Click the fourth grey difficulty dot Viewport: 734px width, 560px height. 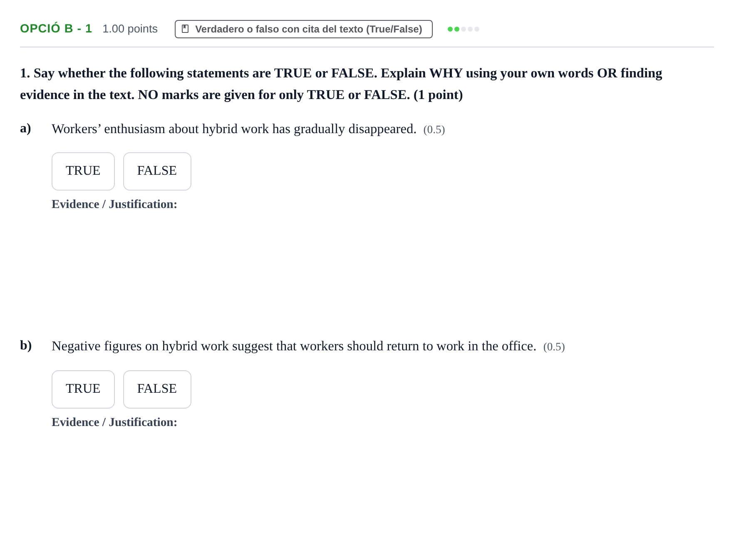click(x=470, y=29)
